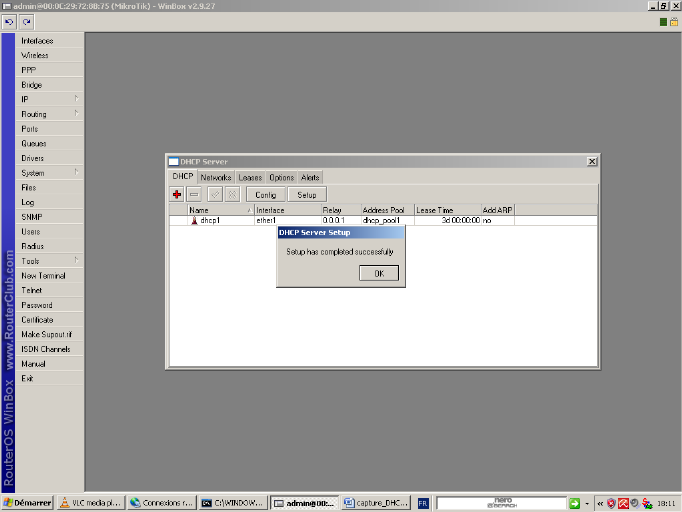Sort by the Name column header

point(221,210)
